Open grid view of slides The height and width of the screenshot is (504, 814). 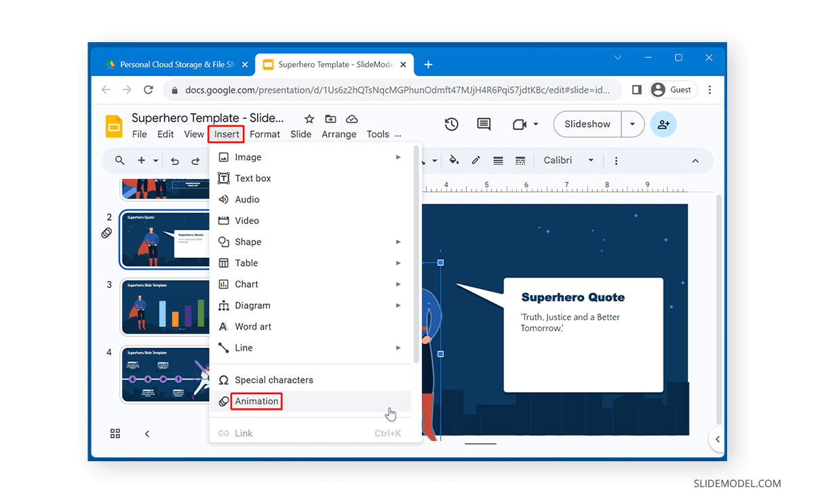click(x=115, y=433)
